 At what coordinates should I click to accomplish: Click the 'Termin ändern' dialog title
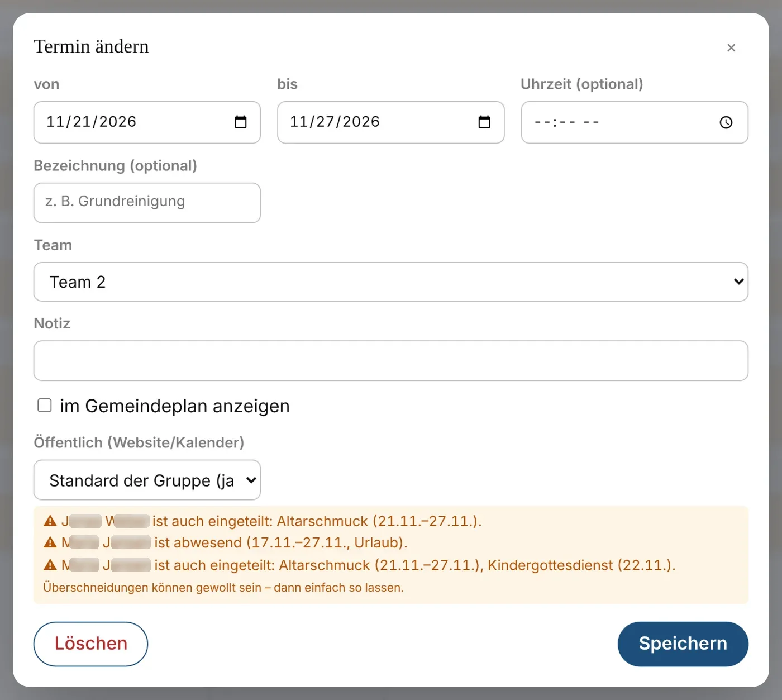[91, 46]
